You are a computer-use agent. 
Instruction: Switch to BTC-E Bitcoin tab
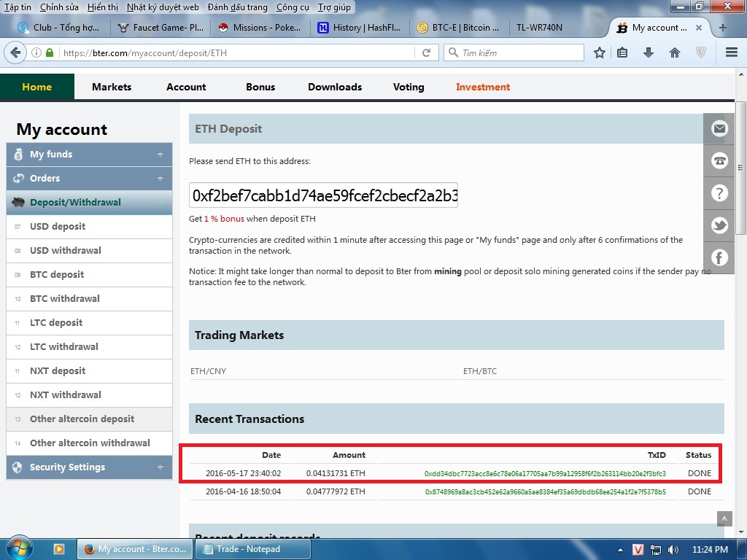point(458,28)
